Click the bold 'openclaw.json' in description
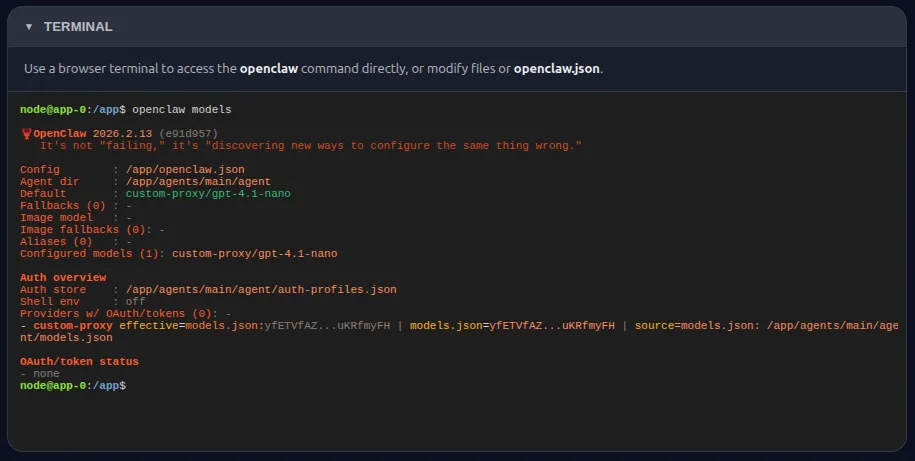Image resolution: width=915 pixels, height=461 pixels. (557, 69)
